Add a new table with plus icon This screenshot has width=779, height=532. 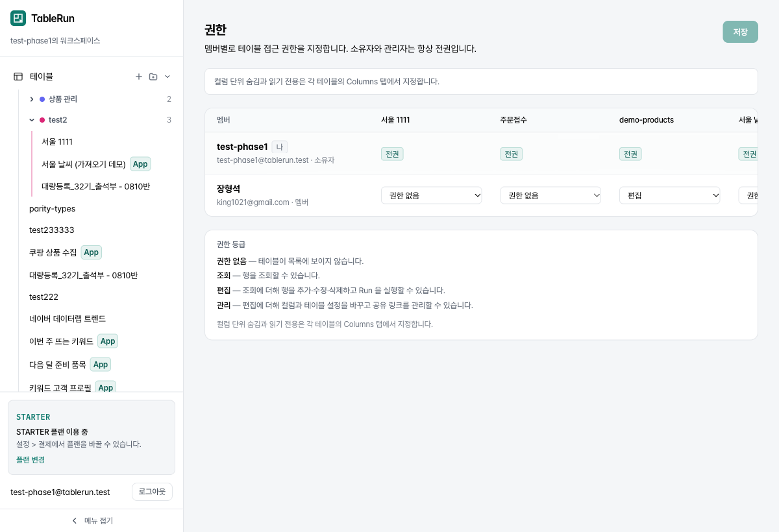(138, 77)
